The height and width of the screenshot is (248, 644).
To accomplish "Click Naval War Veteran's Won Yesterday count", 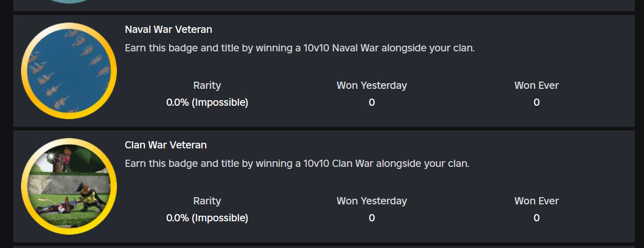I will [372, 102].
